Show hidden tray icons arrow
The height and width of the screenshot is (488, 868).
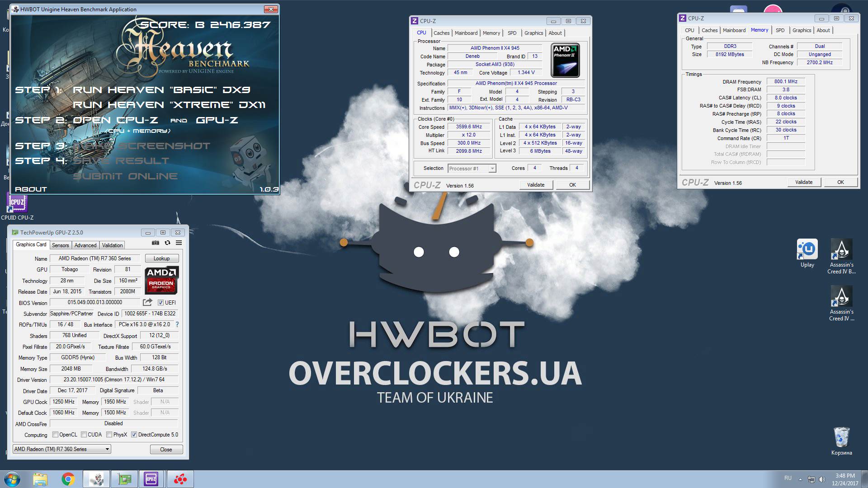coord(800,479)
